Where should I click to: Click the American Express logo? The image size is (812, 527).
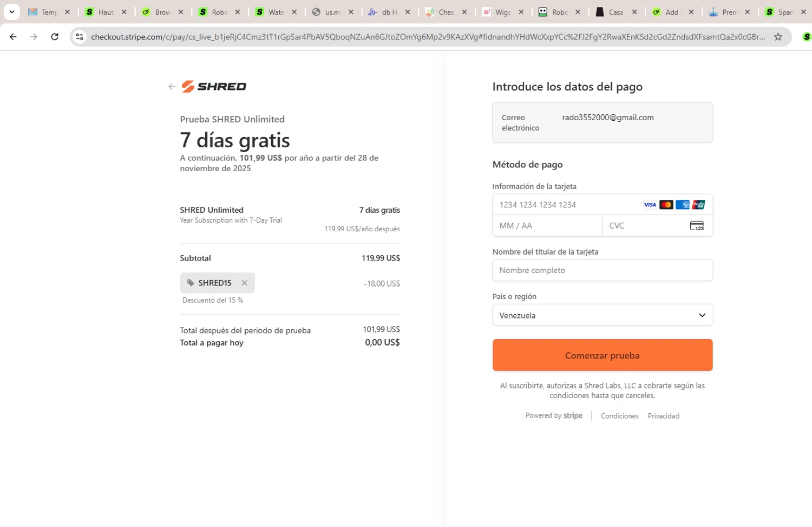pyautogui.click(x=683, y=205)
